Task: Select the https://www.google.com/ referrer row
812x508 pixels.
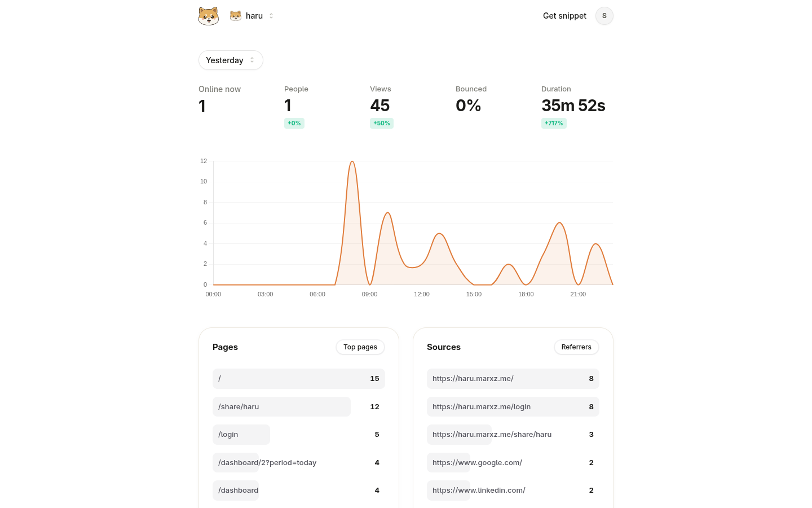Action: pos(476,462)
